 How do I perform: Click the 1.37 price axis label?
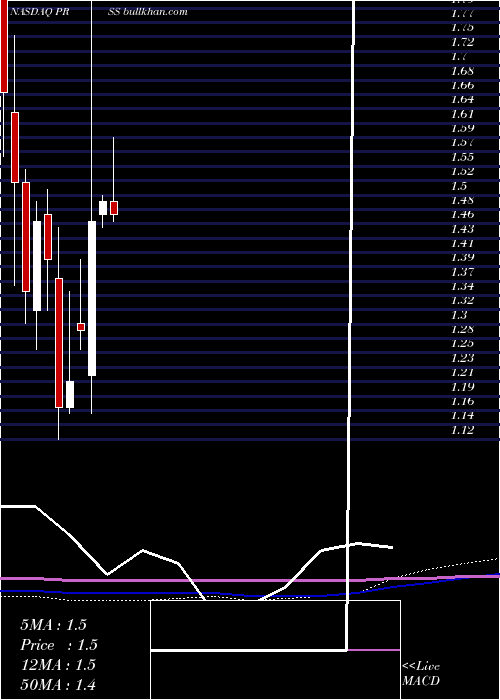pos(462,272)
